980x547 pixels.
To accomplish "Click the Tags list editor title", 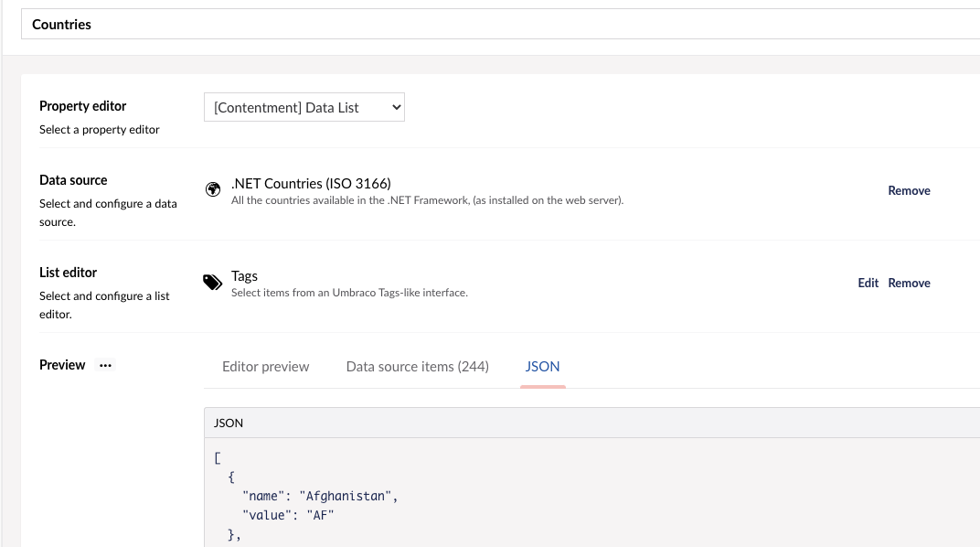I will coord(244,275).
